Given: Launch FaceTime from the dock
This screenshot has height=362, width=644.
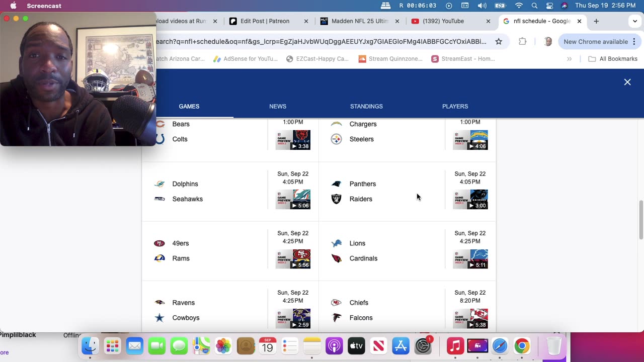Looking at the screenshot, I should pyautogui.click(x=157, y=346).
